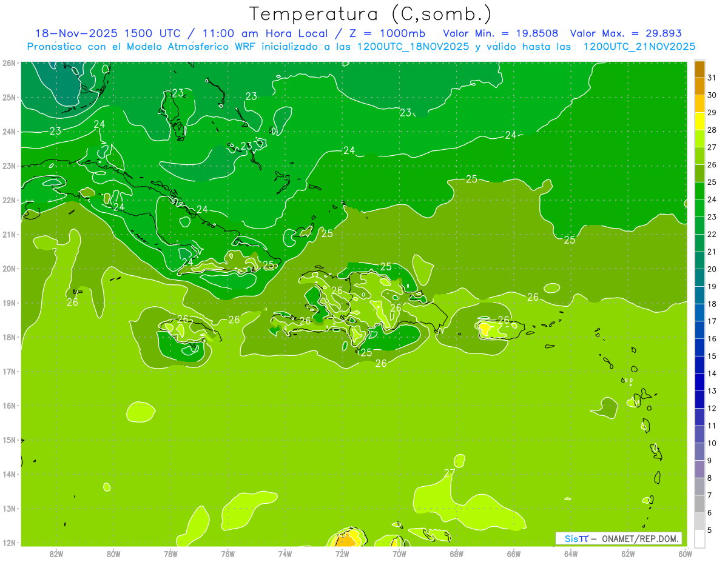Click the color bar scale value '31'
This screenshot has width=728, height=562.
coord(712,78)
